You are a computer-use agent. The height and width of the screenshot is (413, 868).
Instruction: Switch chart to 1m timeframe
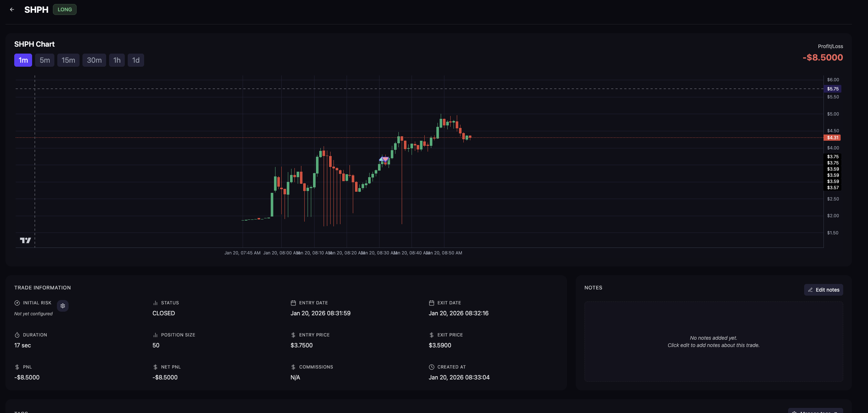tap(23, 60)
